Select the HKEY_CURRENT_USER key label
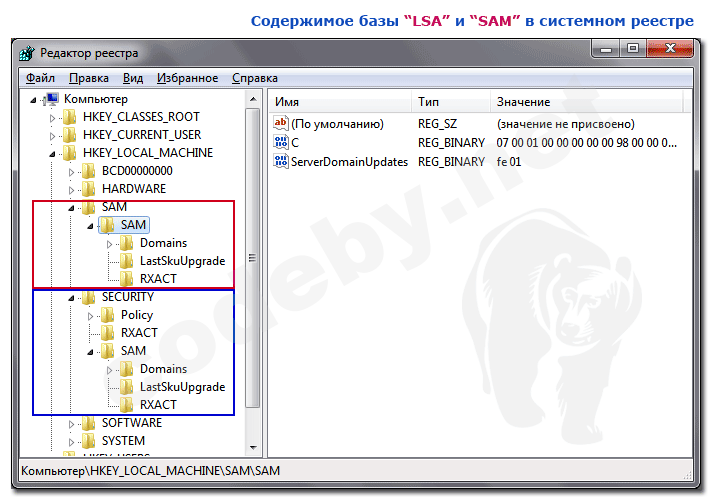715x500 pixels. click(x=142, y=135)
